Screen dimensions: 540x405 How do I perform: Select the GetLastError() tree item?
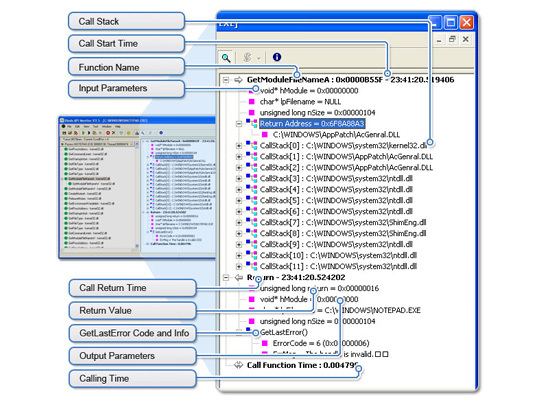tap(284, 332)
